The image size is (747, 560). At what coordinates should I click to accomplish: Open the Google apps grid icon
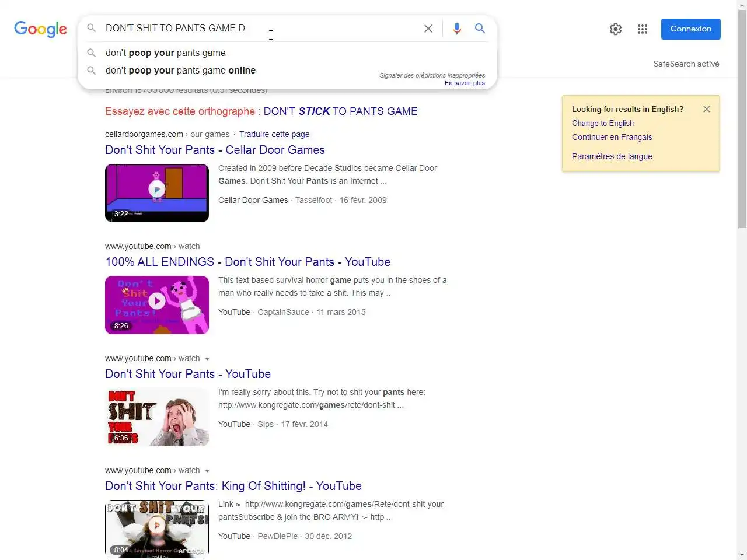point(643,29)
